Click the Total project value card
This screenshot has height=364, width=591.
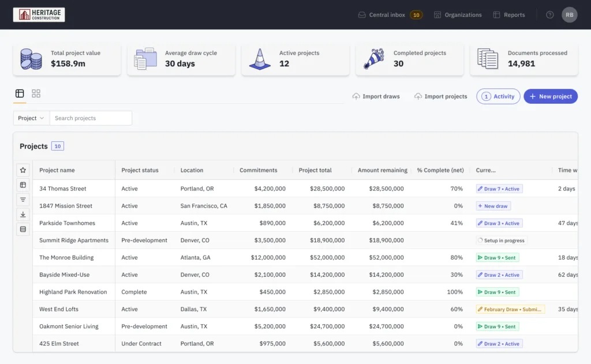point(67,59)
